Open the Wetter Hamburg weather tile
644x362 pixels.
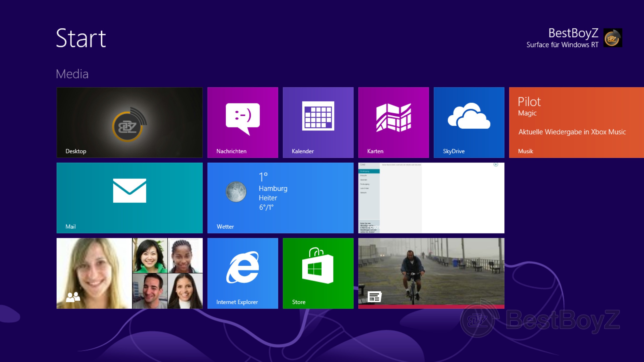280,198
